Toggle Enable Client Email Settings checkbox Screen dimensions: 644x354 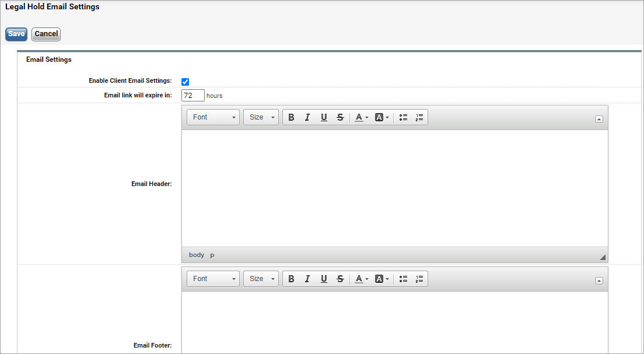pos(185,82)
